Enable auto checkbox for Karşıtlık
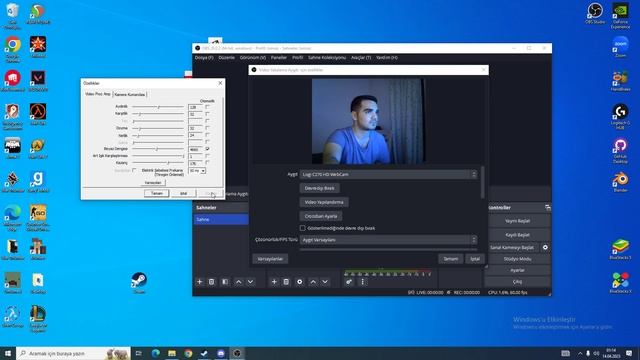The width and height of the screenshot is (640, 360). 207,114
